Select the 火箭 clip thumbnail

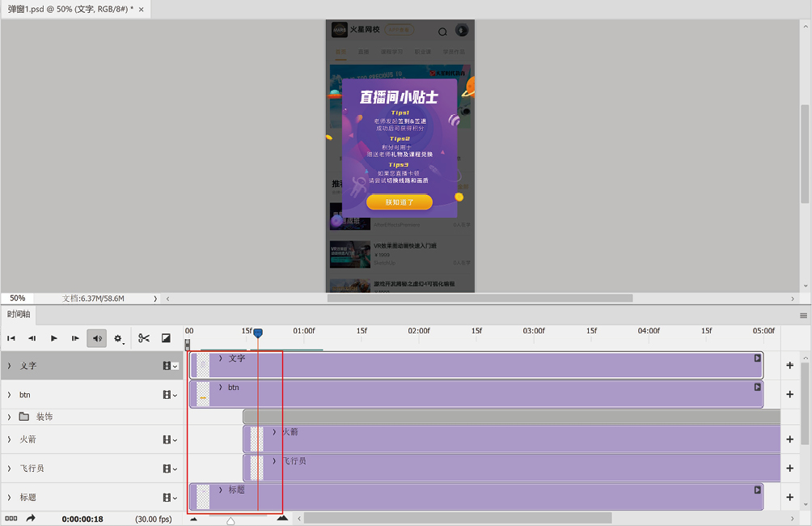(257, 439)
